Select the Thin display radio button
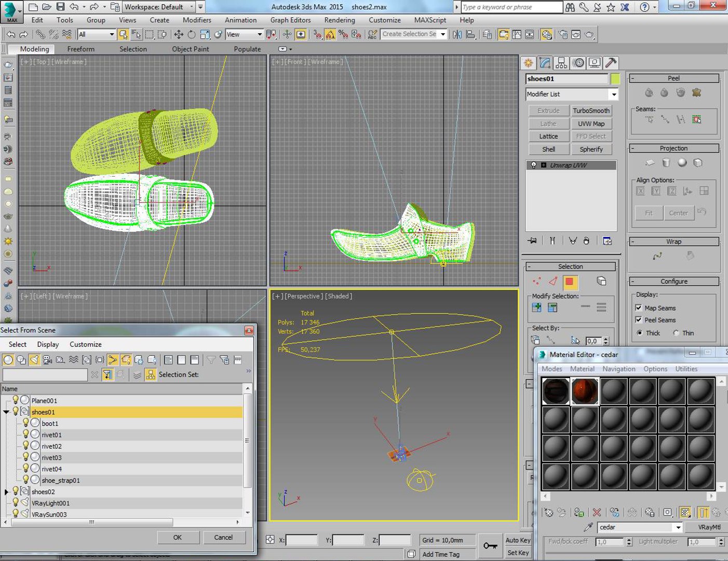Screen dimensions: 728x561 (x=676, y=333)
